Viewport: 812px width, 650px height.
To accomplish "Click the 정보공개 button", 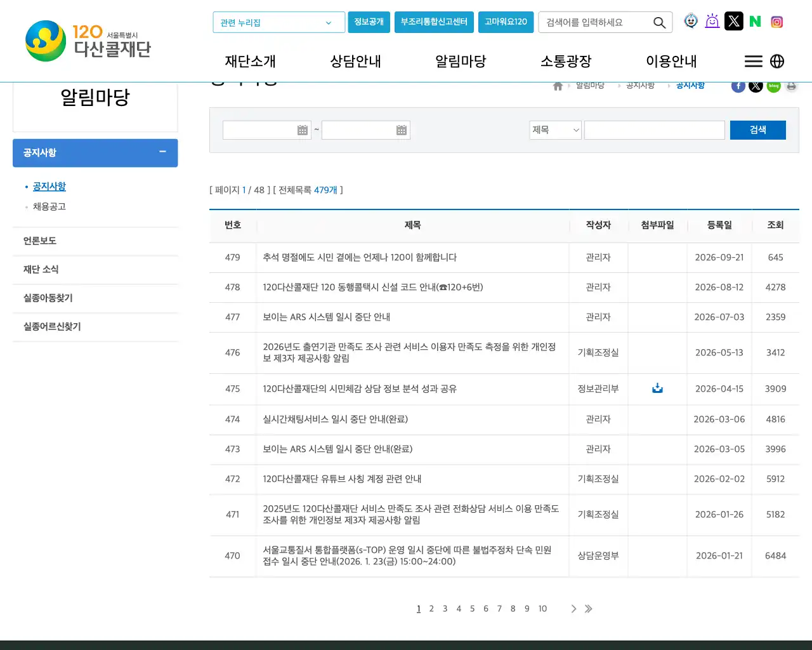I will click(369, 22).
